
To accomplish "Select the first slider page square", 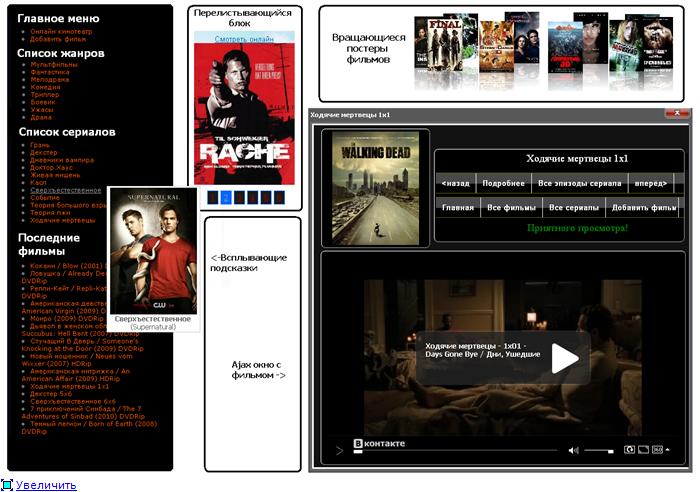I will (213, 197).
